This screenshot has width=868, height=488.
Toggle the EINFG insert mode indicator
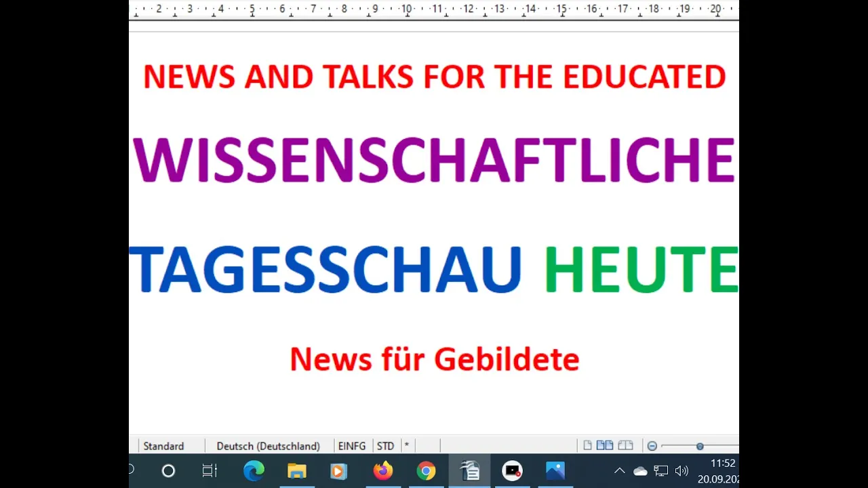pyautogui.click(x=352, y=446)
